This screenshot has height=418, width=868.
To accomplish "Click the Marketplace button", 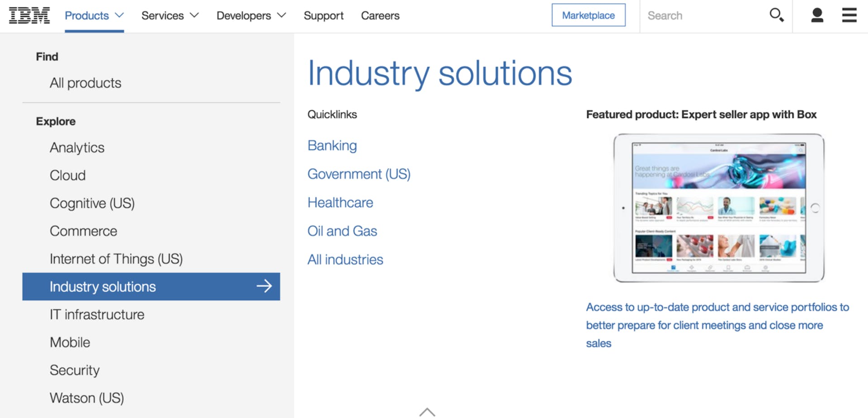I will point(588,15).
